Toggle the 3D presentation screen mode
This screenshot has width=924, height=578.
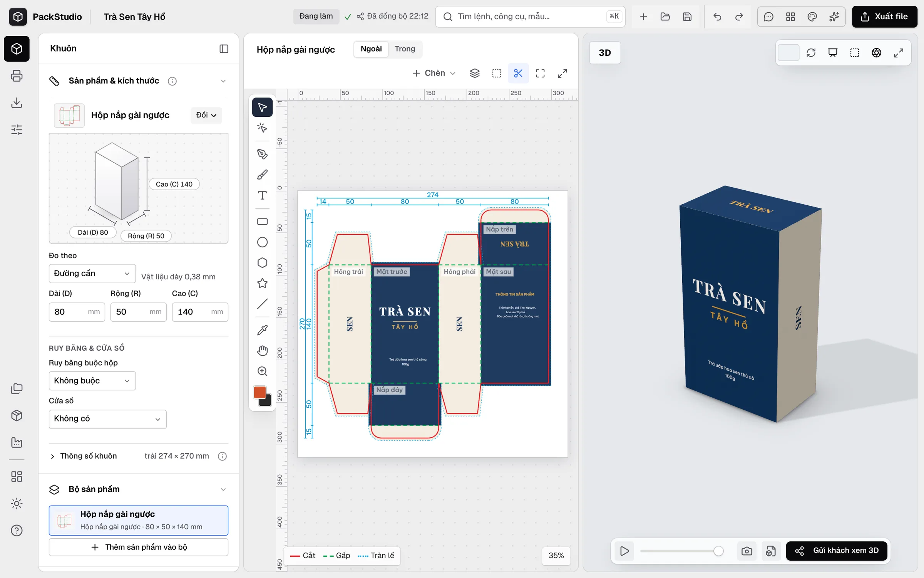click(x=833, y=53)
